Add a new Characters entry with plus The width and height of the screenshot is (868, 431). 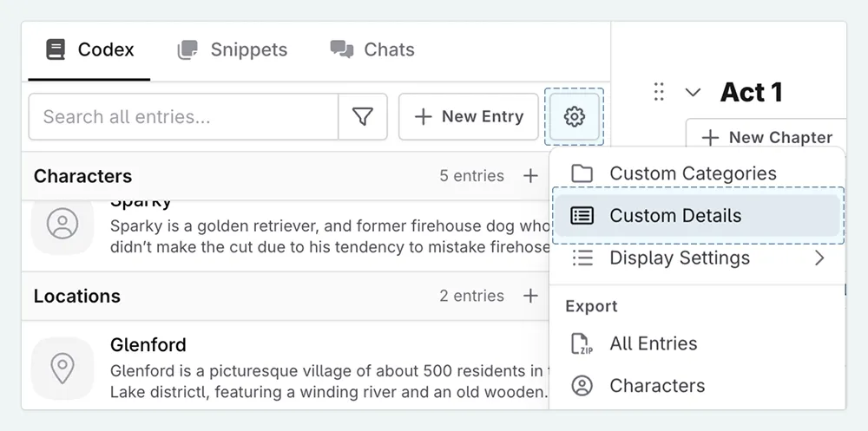click(x=530, y=176)
